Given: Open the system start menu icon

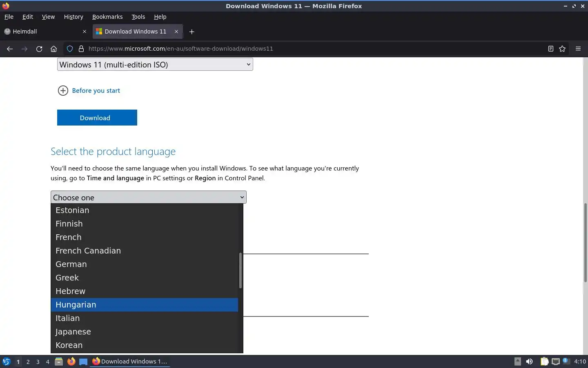Looking at the screenshot, I should (6, 361).
